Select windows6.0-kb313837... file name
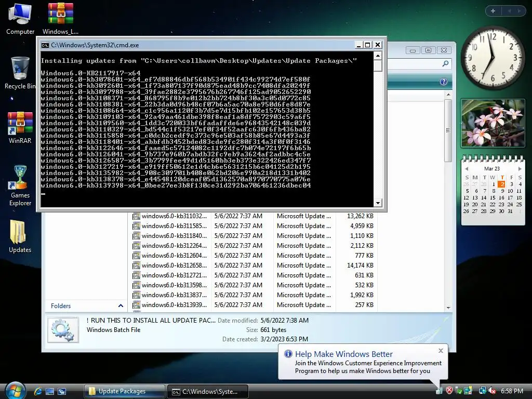532x399 pixels. pos(174,295)
